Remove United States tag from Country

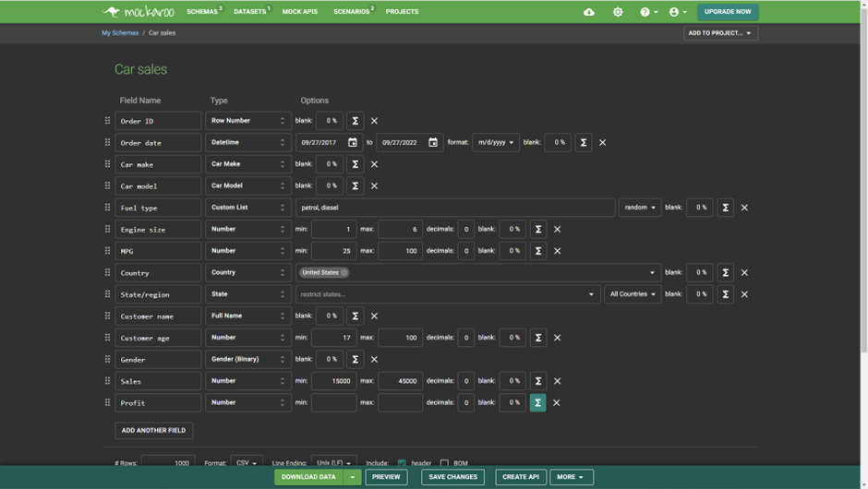(x=344, y=272)
